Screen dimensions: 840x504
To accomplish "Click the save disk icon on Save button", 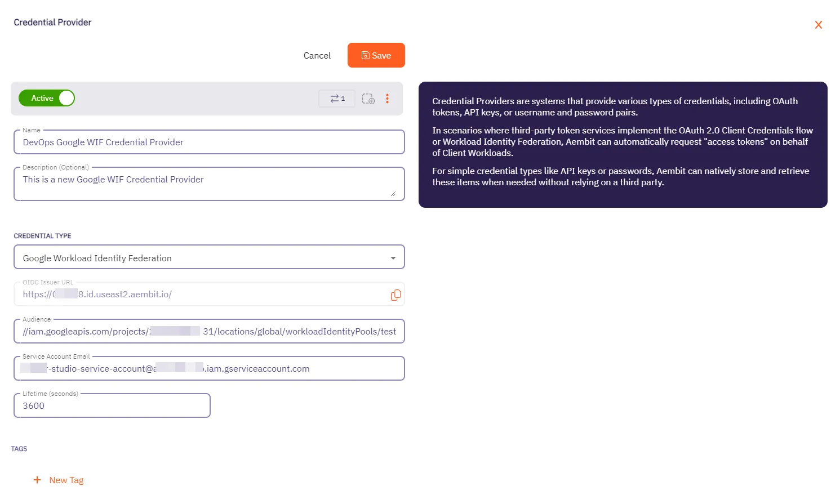I will 366,55.
